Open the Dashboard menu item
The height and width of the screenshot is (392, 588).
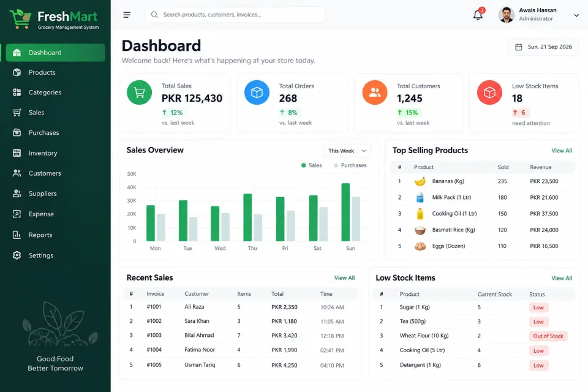[x=56, y=53]
